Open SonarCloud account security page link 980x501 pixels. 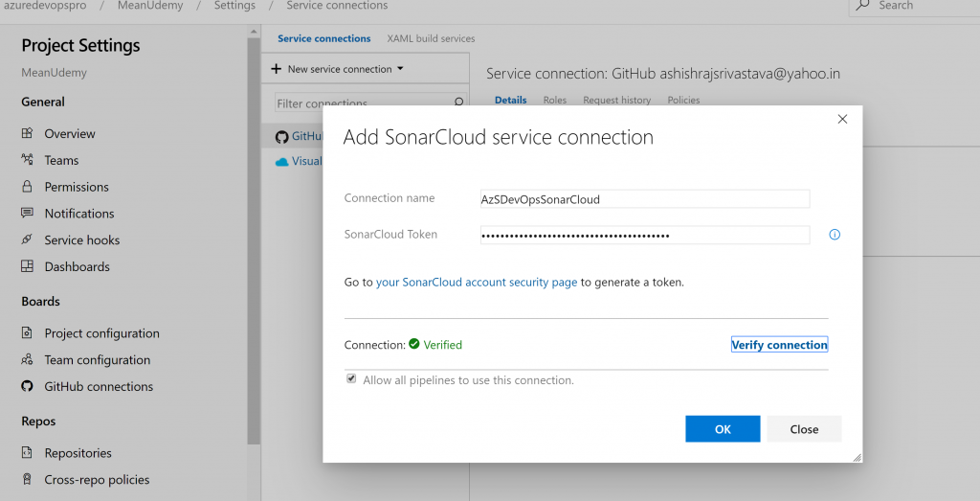[x=477, y=283]
